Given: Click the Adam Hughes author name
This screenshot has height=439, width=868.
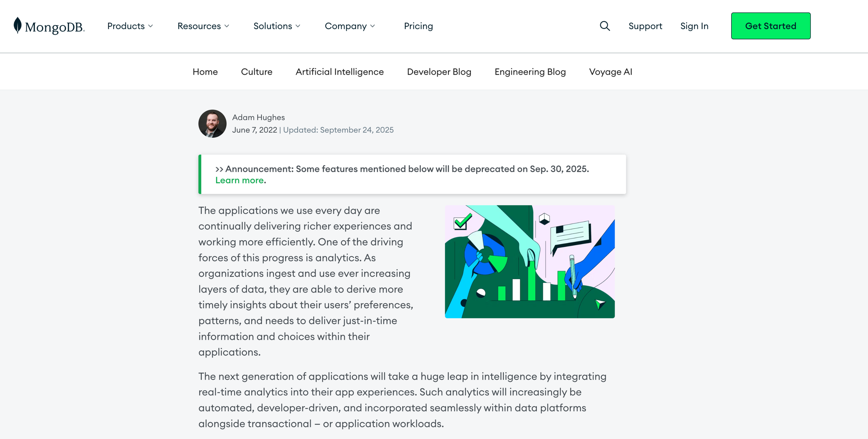Looking at the screenshot, I should [258, 117].
